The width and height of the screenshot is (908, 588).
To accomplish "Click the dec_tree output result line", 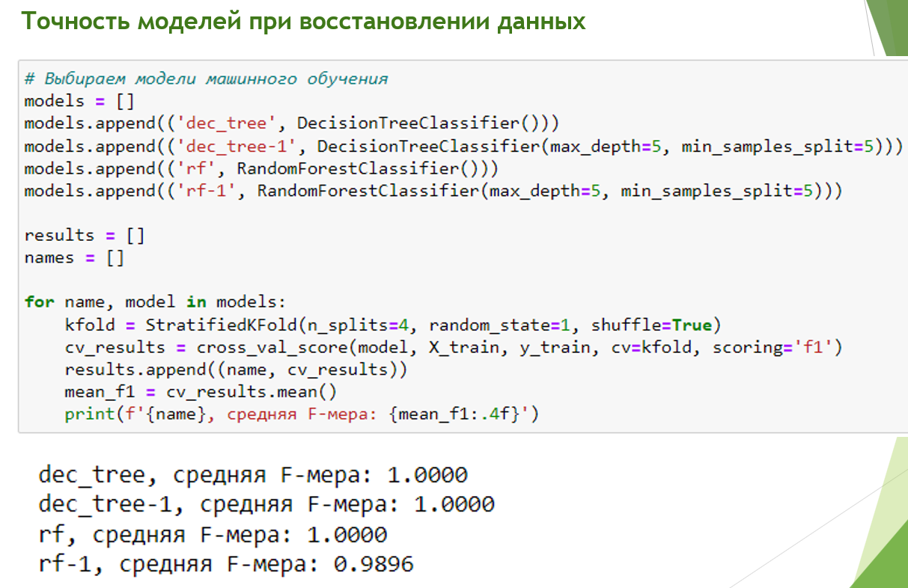I will [252, 474].
